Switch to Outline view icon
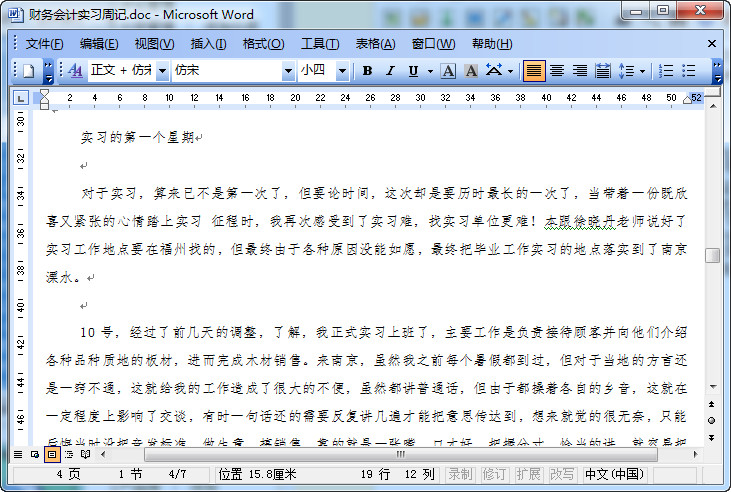The image size is (731, 492). [x=69, y=454]
